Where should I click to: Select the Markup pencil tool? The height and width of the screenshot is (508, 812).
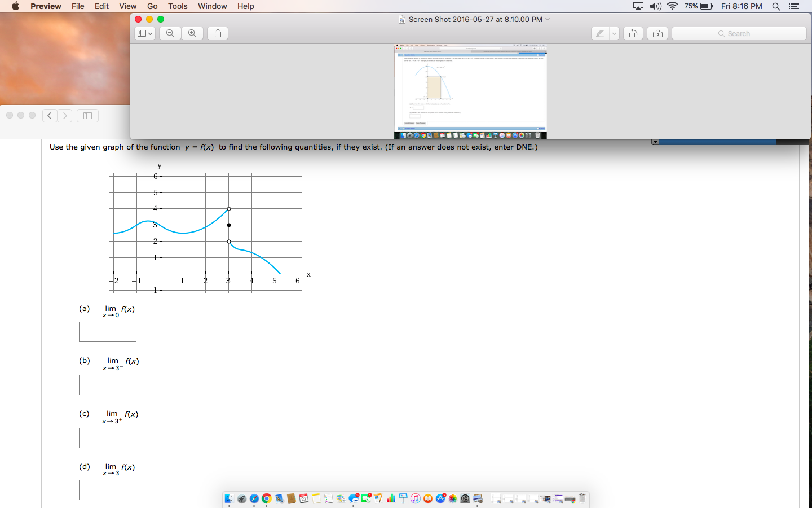[x=600, y=33]
